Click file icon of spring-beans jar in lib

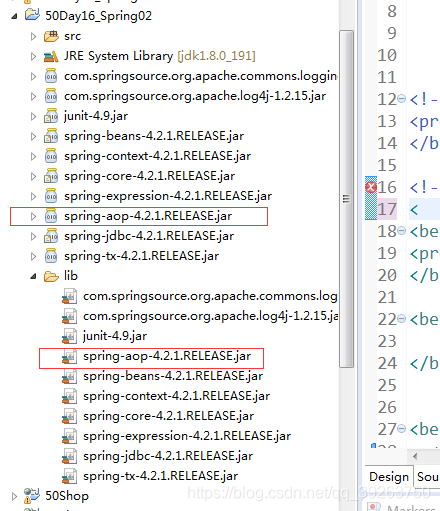(70, 376)
